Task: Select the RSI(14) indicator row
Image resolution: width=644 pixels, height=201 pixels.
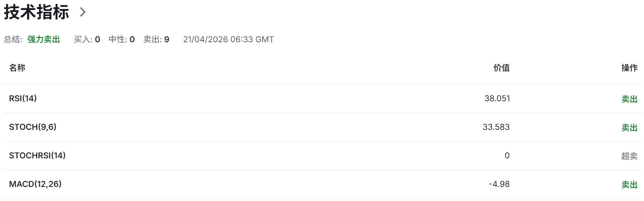Action: pyautogui.click(x=323, y=99)
